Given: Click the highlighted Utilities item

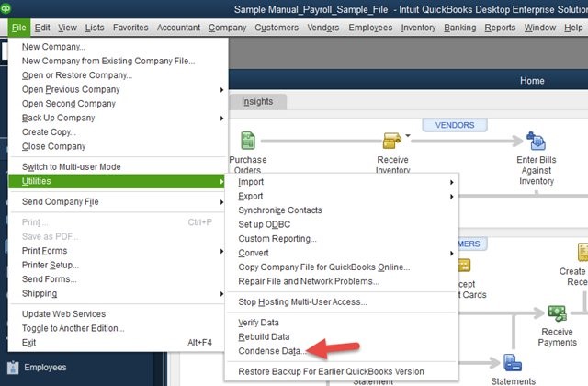Looking at the screenshot, I should (117, 181).
